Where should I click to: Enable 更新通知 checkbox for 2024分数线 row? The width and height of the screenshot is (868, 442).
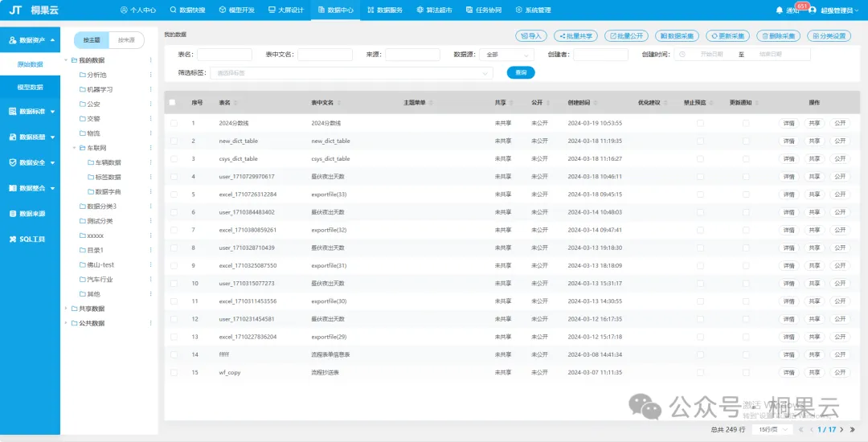pyautogui.click(x=746, y=123)
